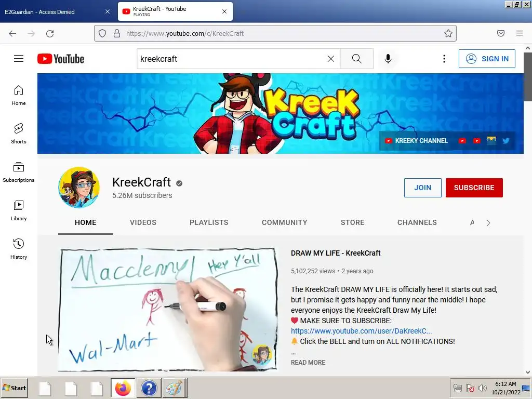Bookmark this page with the star icon
This screenshot has width=532, height=399.
[x=448, y=33]
